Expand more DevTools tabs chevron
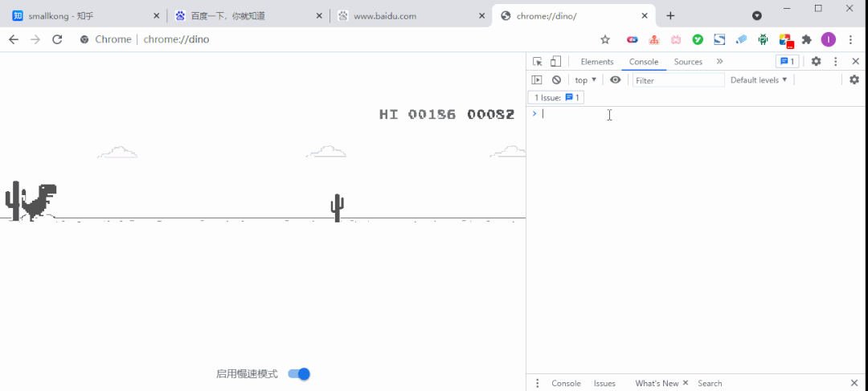The image size is (868, 391). click(x=719, y=61)
